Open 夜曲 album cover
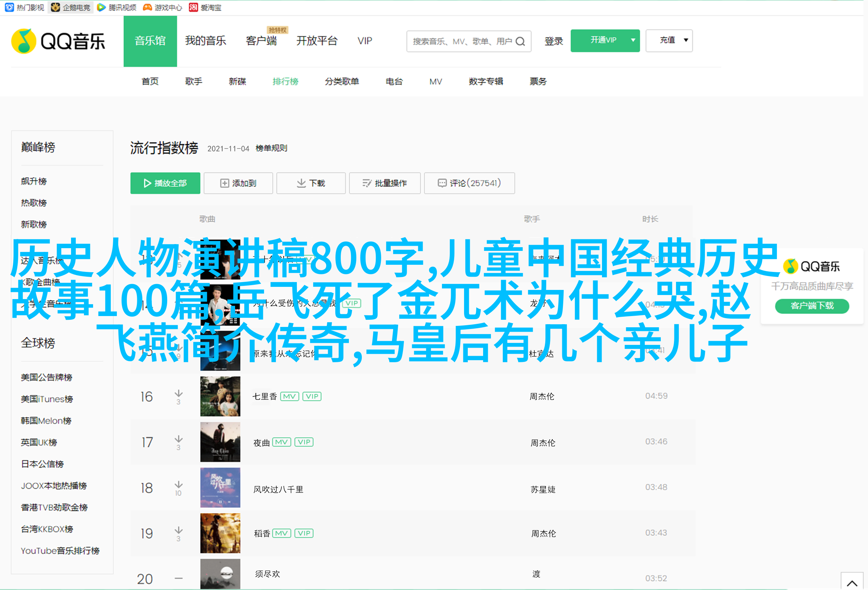868x590 pixels. pyautogui.click(x=220, y=442)
